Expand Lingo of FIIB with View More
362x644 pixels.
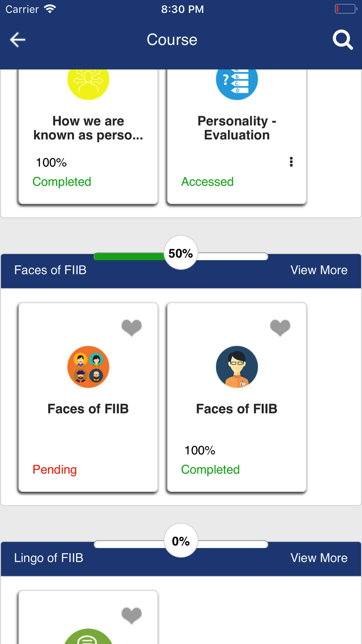(319, 558)
